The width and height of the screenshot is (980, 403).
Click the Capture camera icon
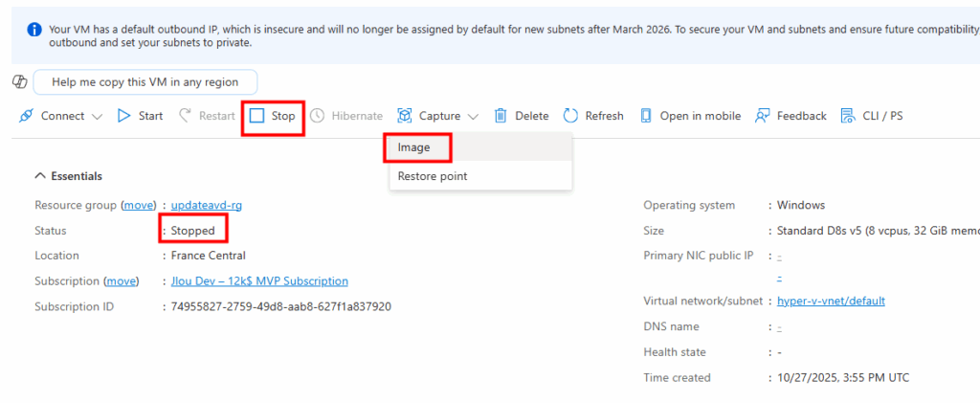(405, 116)
